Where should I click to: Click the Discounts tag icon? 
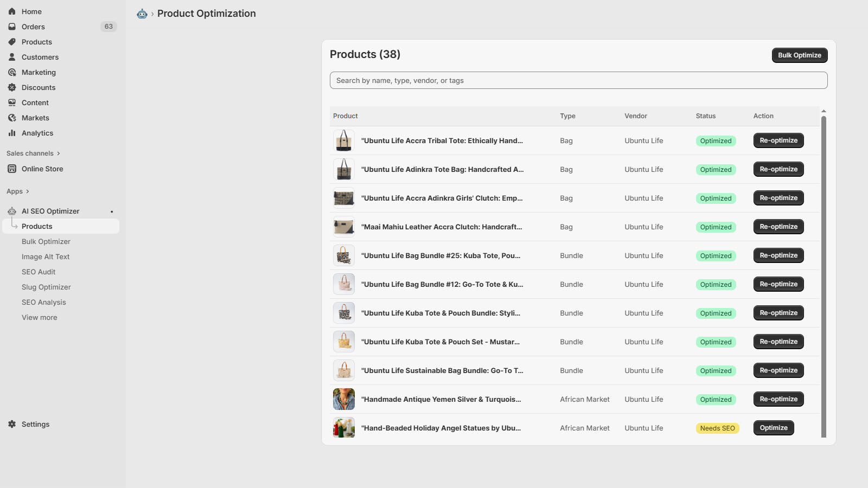(11, 87)
